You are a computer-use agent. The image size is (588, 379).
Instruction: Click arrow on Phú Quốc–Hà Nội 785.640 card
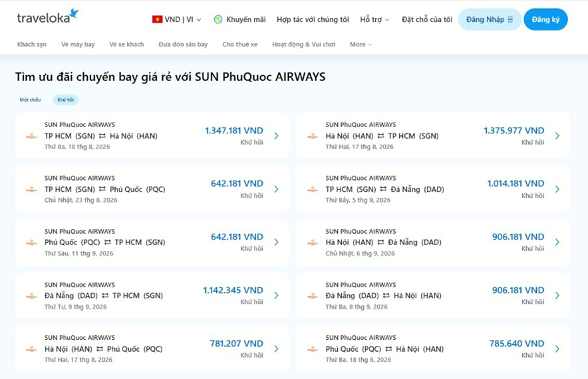tap(557, 349)
